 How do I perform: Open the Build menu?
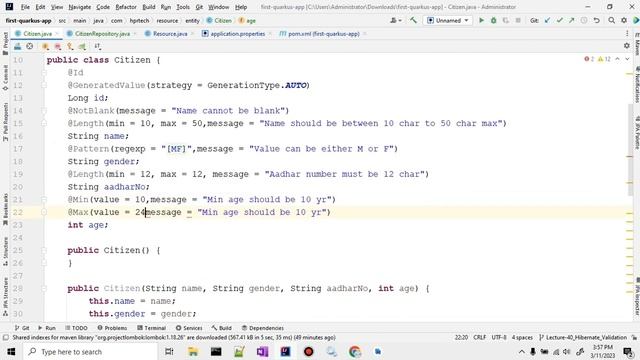click(149, 7)
